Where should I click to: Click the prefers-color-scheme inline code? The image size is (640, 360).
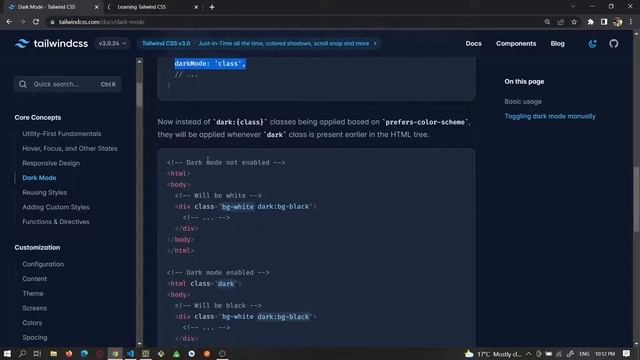pos(425,122)
